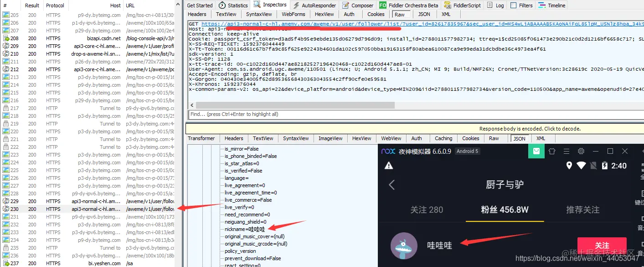The height and width of the screenshot is (267, 644).
Task: Click the AutoResponder lightning icon
Action: click(x=297, y=5)
